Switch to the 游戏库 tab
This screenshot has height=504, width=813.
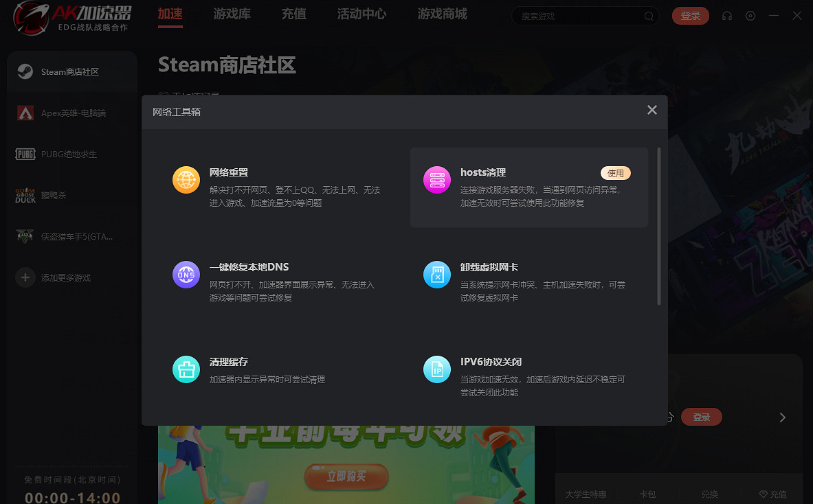click(x=232, y=14)
